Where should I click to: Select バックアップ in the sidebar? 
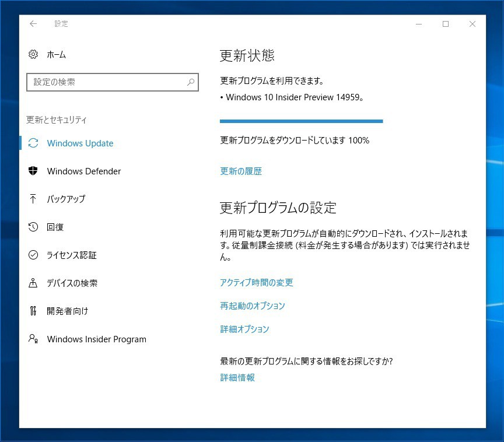click(x=66, y=199)
